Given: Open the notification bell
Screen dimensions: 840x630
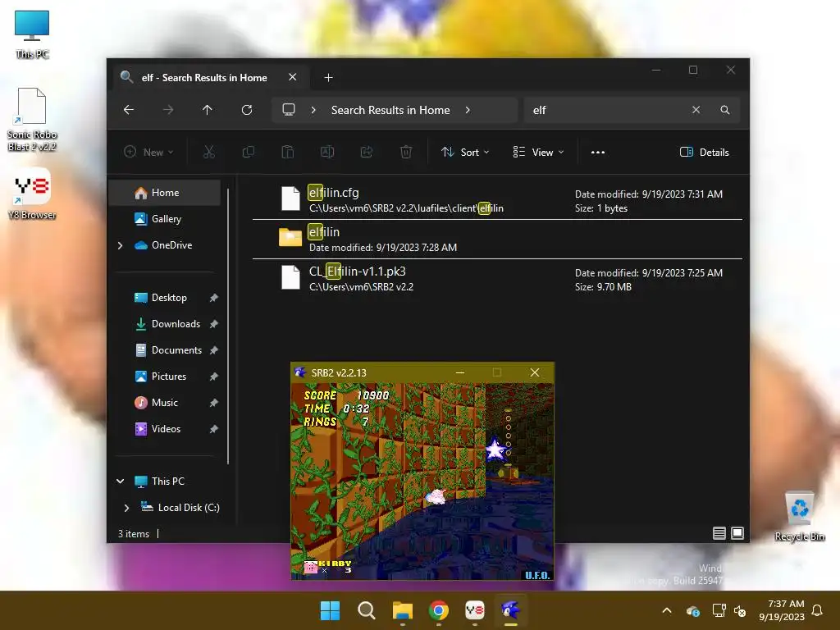Looking at the screenshot, I should click(x=818, y=610).
